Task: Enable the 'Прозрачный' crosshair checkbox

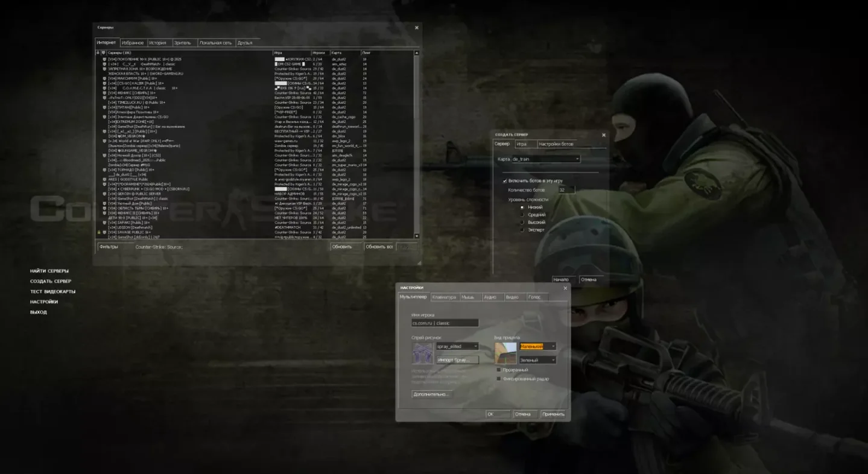Action: [498, 370]
